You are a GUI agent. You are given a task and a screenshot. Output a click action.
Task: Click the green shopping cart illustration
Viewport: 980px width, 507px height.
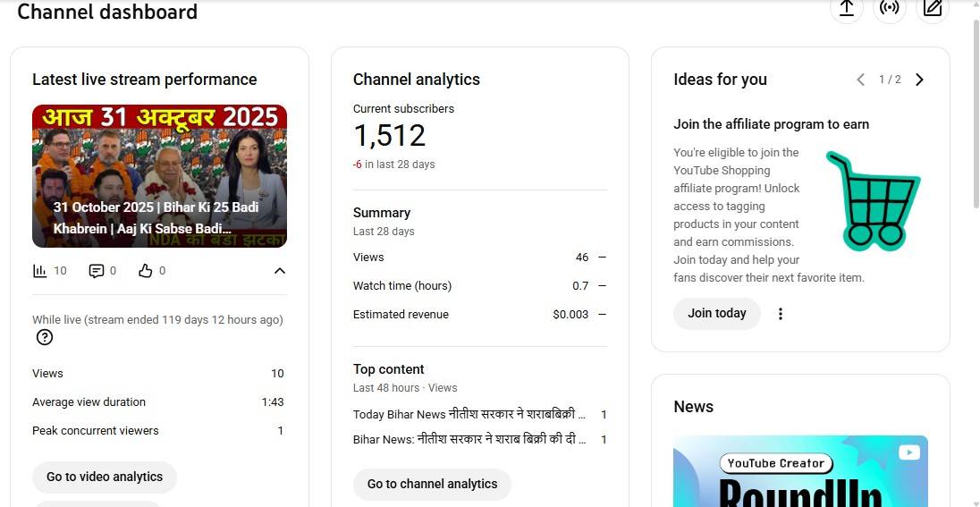870,202
